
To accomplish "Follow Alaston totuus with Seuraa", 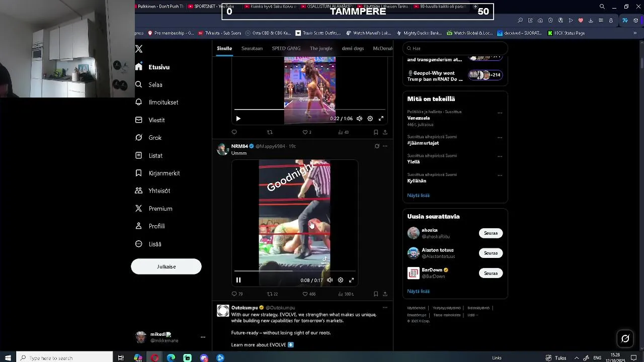I will pyautogui.click(x=491, y=253).
